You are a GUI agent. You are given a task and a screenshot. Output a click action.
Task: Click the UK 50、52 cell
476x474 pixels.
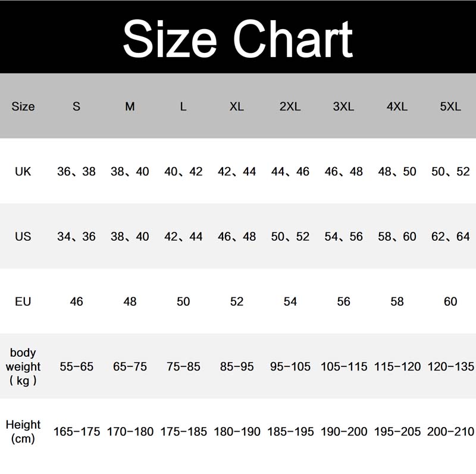tap(450, 172)
